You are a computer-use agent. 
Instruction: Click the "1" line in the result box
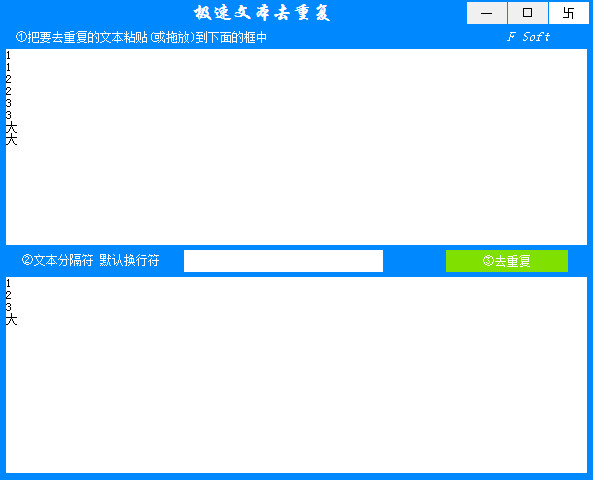8,283
